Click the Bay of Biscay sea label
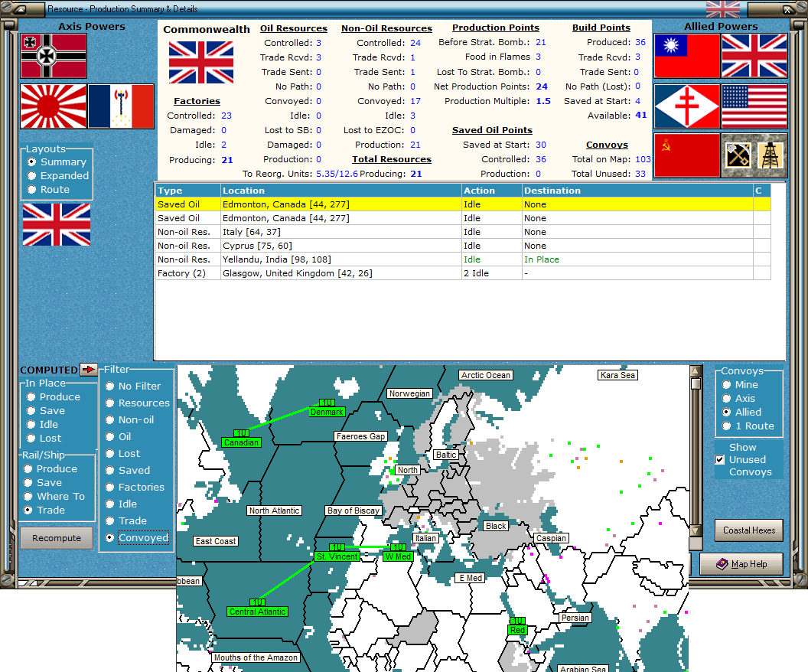The height and width of the screenshot is (672, 808). 353,511
